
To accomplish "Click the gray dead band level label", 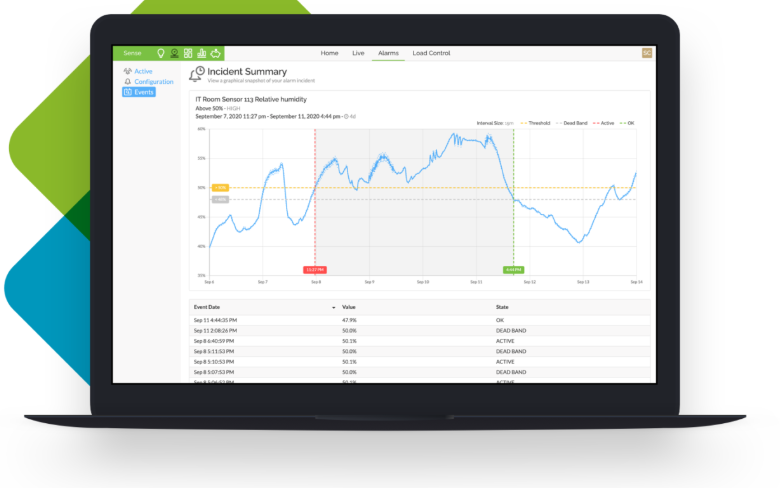I will pyautogui.click(x=220, y=199).
